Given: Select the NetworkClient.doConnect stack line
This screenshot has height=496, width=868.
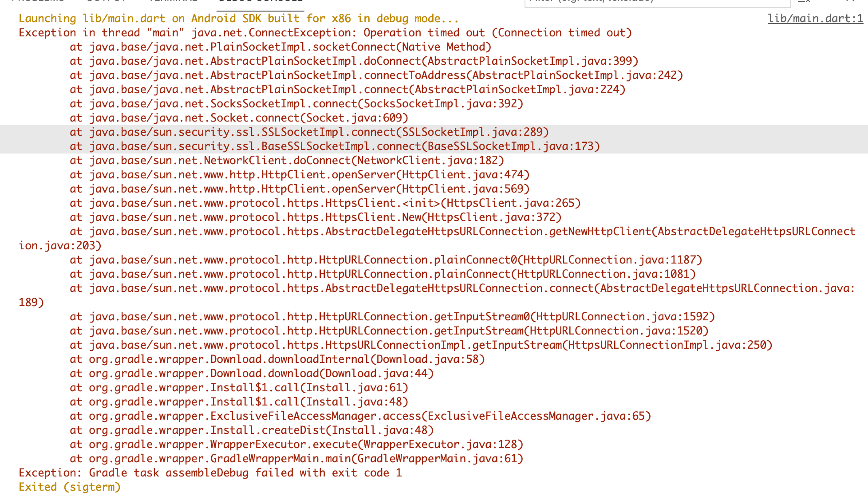Looking at the screenshot, I should pyautogui.click(x=287, y=161).
